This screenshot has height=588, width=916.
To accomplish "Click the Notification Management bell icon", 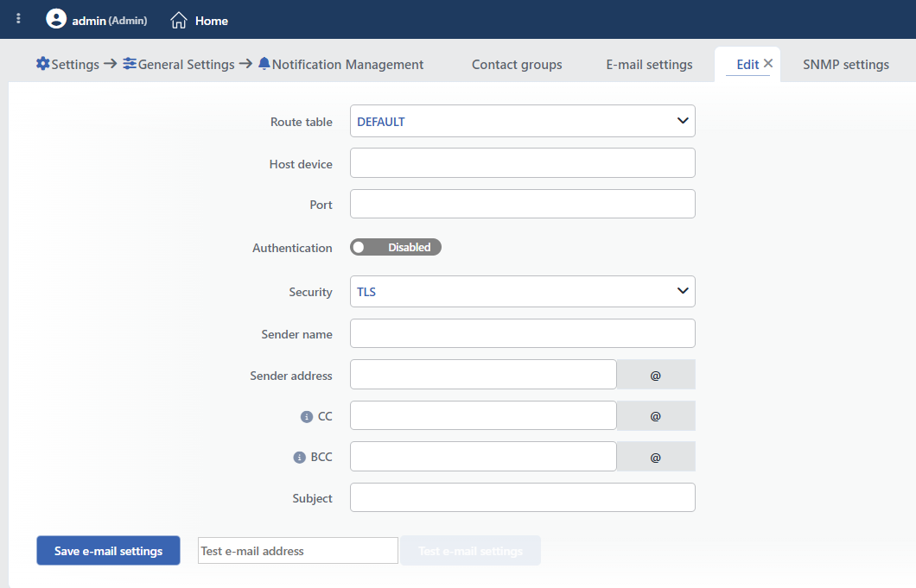I will (x=264, y=64).
